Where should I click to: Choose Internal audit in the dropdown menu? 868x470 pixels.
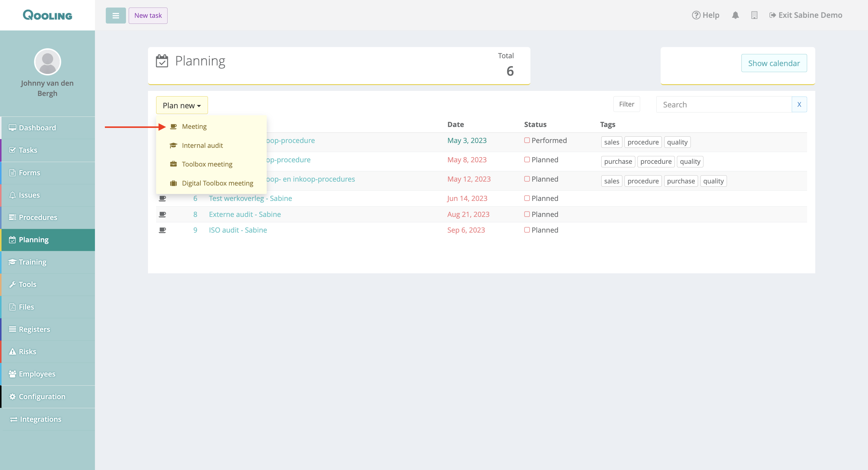(202, 145)
